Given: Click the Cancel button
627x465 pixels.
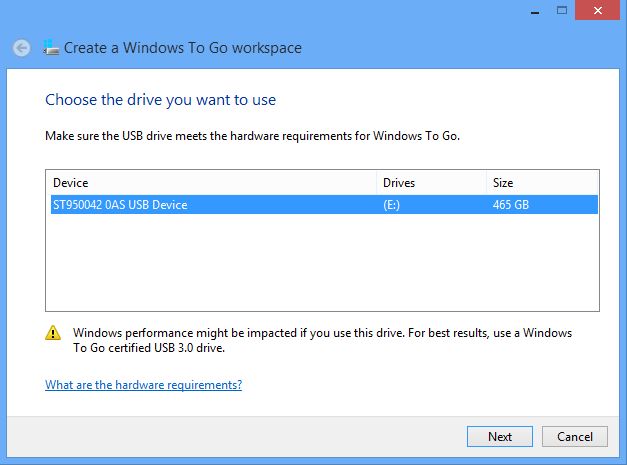Looking at the screenshot, I should point(575,436).
